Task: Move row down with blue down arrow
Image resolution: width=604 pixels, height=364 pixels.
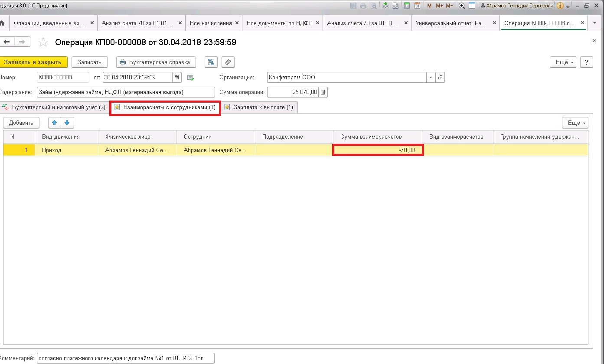Action: coord(67,123)
